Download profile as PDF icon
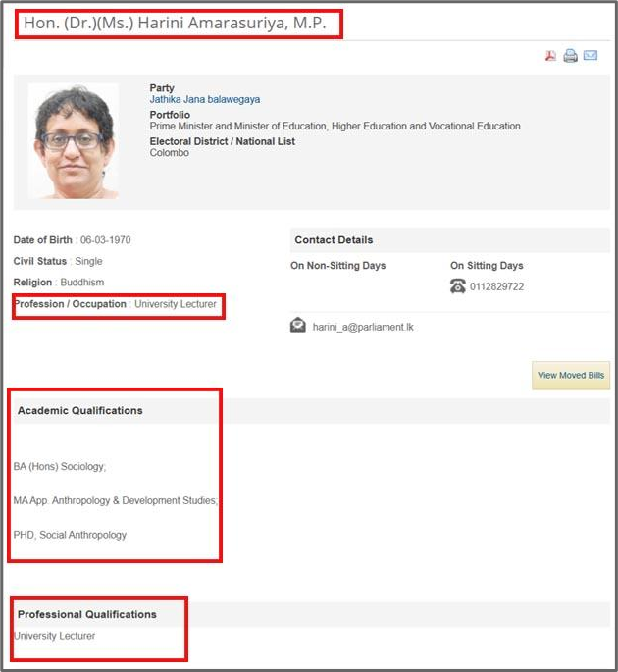This screenshot has width=618, height=672. click(550, 56)
